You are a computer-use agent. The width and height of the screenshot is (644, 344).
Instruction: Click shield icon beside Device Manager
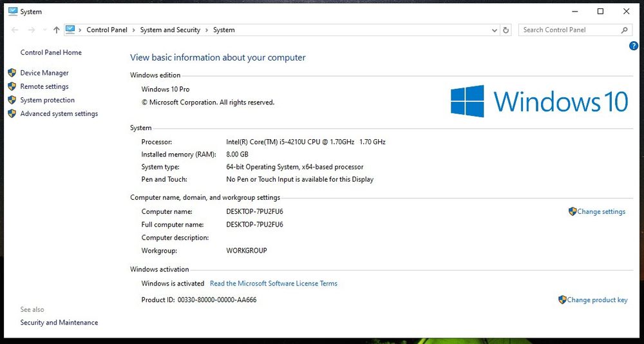click(12, 73)
